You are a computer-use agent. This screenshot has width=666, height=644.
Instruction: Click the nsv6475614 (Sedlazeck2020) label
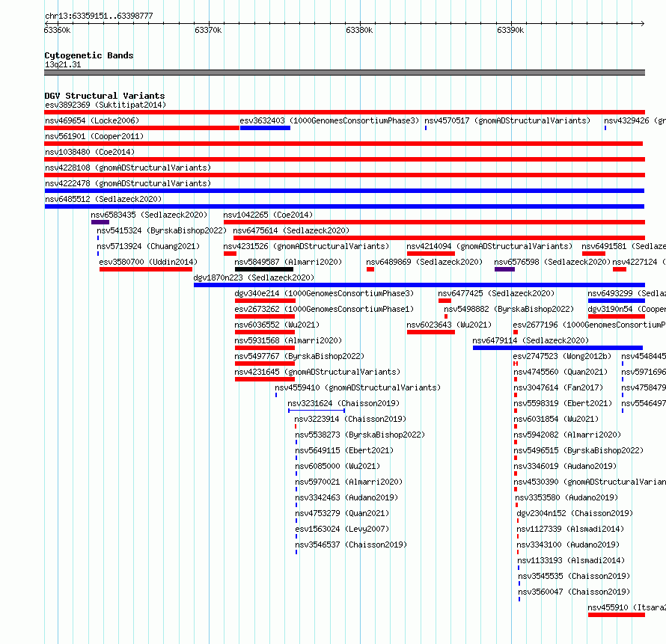(291, 230)
